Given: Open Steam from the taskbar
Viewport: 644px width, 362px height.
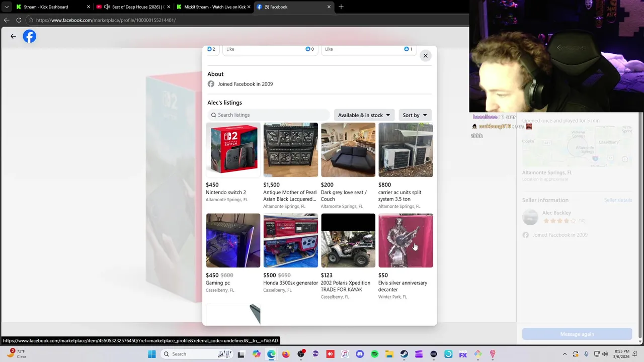Looking at the screenshot, I should point(404,354).
